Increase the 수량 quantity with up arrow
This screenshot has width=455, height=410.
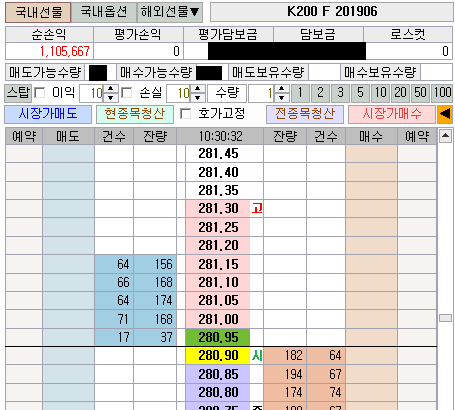[282, 89]
